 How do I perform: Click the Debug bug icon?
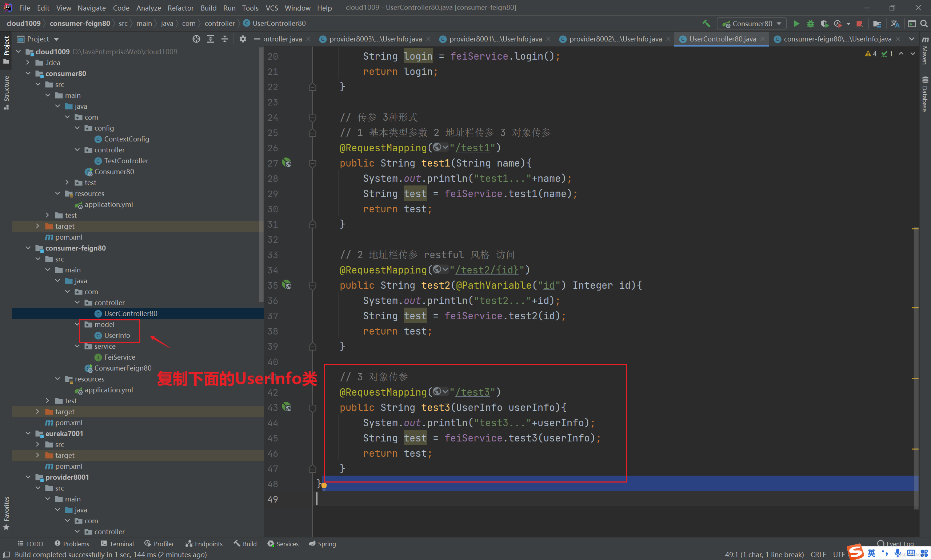pos(810,24)
